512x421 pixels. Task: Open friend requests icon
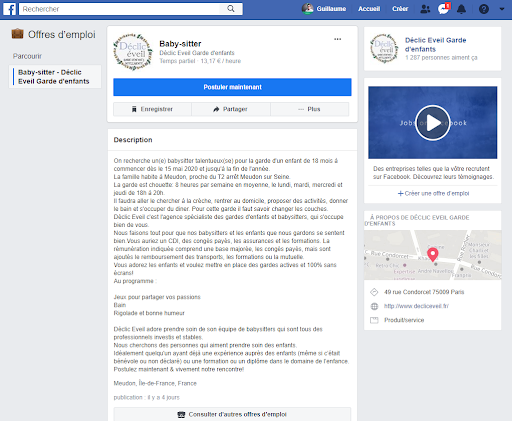[x=425, y=9]
